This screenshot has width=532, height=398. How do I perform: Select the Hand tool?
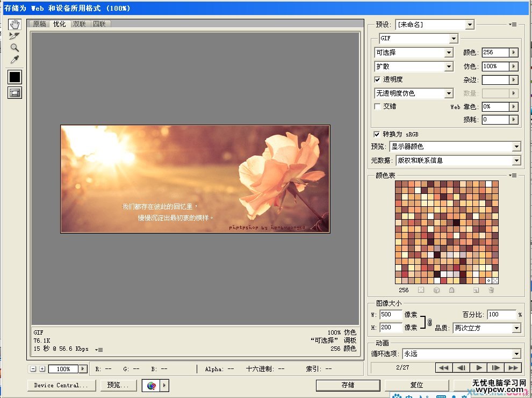pos(15,24)
